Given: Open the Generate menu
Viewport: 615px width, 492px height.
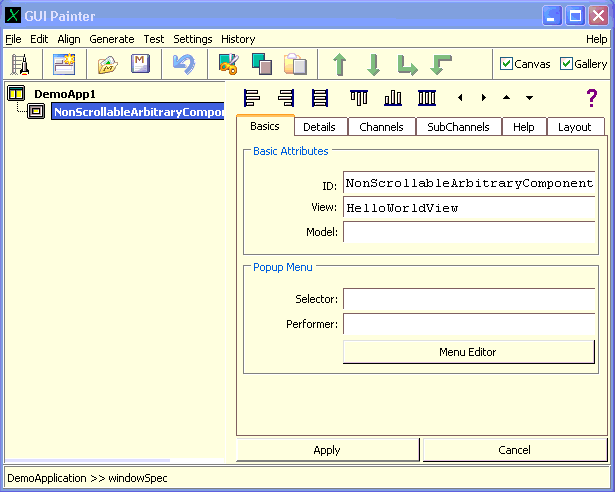Looking at the screenshot, I should (x=112, y=39).
